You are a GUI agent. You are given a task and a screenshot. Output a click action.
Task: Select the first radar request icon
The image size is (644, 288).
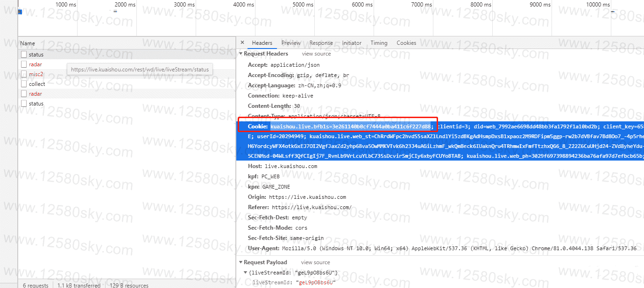(x=24, y=64)
